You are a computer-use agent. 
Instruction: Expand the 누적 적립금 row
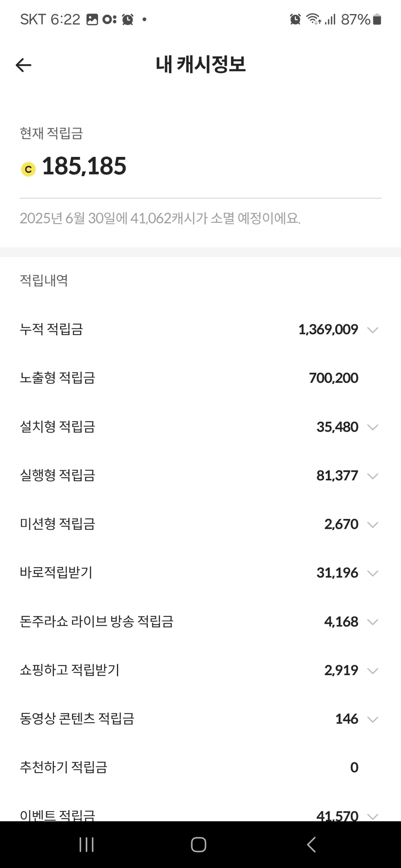coord(372,330)
